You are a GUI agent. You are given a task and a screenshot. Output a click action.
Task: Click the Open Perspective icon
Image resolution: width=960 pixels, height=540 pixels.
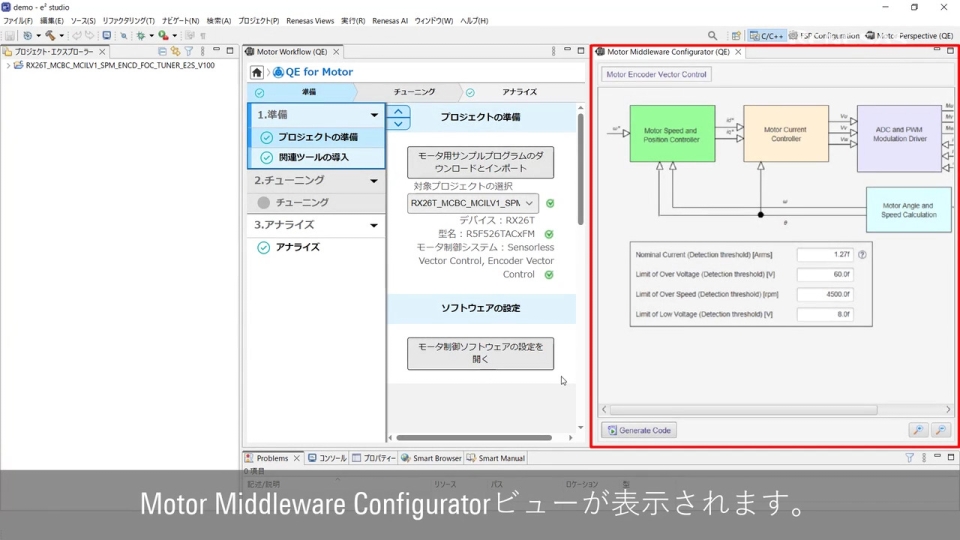click(x=735, y=35)
